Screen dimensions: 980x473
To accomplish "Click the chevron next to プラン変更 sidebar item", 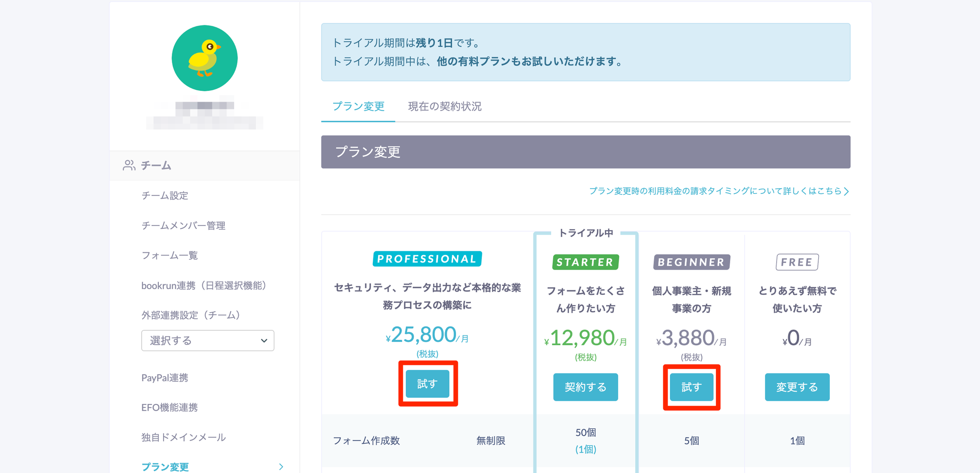I will point(281,467).
